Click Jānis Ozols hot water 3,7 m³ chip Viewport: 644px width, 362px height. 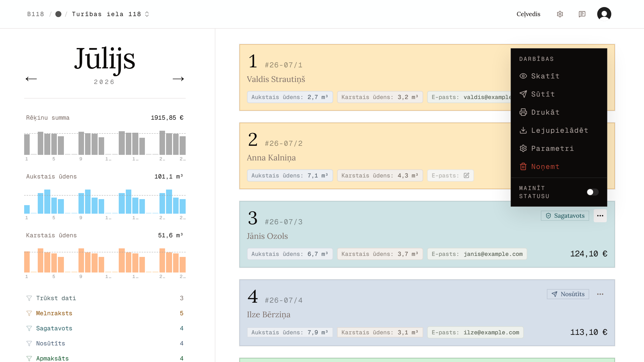point(380,254)
